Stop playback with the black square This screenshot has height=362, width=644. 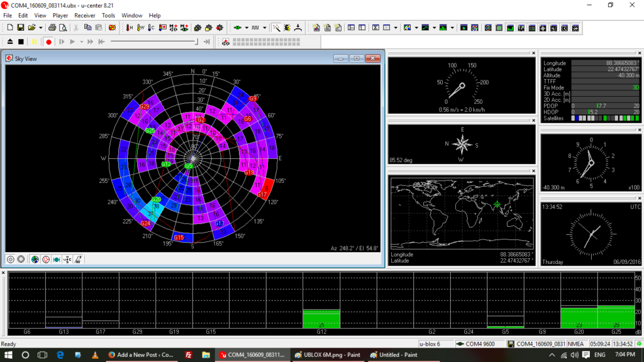tap(21, 41)
